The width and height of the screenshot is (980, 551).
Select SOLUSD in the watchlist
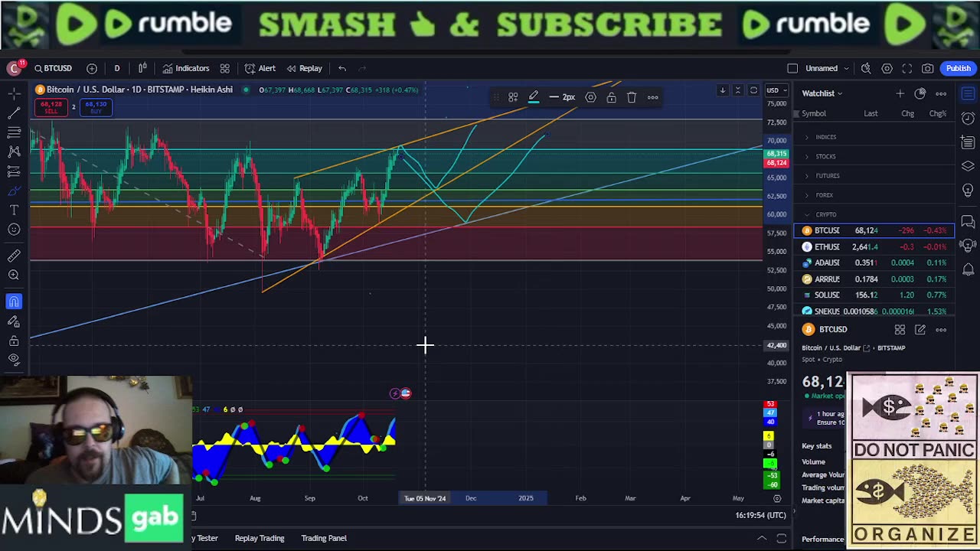tap(874, 295)
